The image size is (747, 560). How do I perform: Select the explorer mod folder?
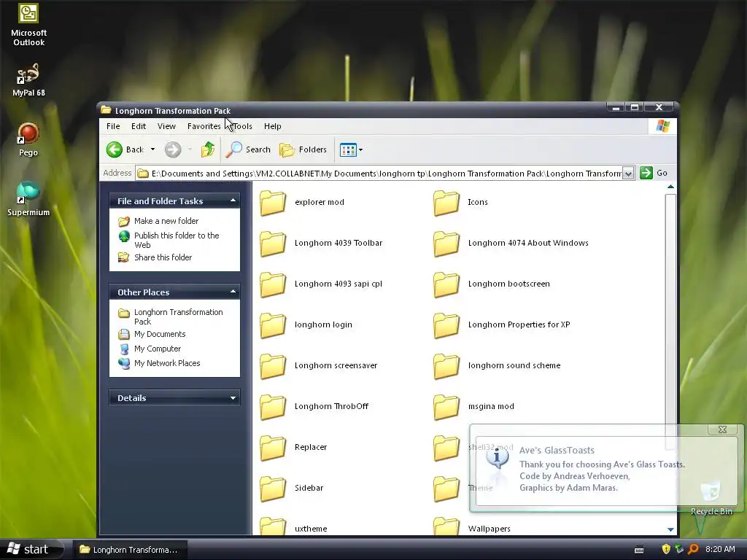[302, 203]
